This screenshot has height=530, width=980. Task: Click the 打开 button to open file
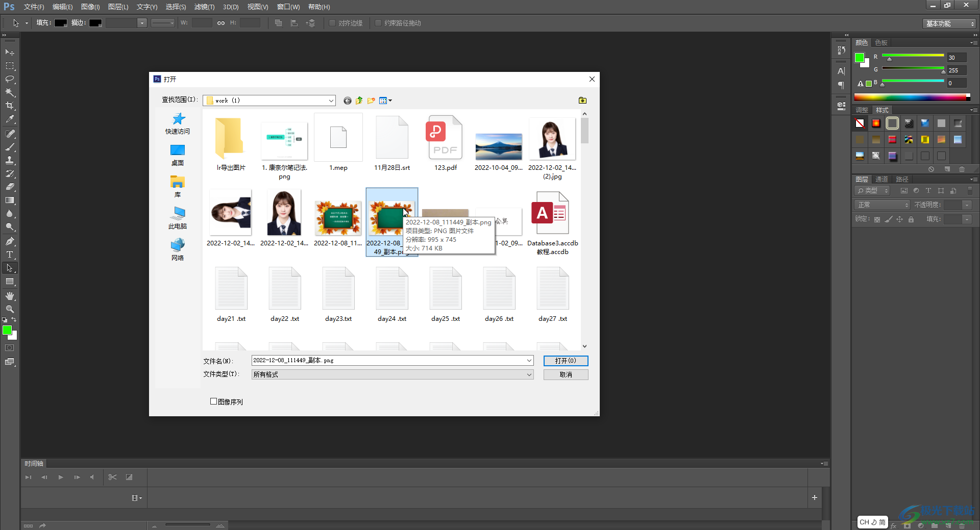point(566,361)
